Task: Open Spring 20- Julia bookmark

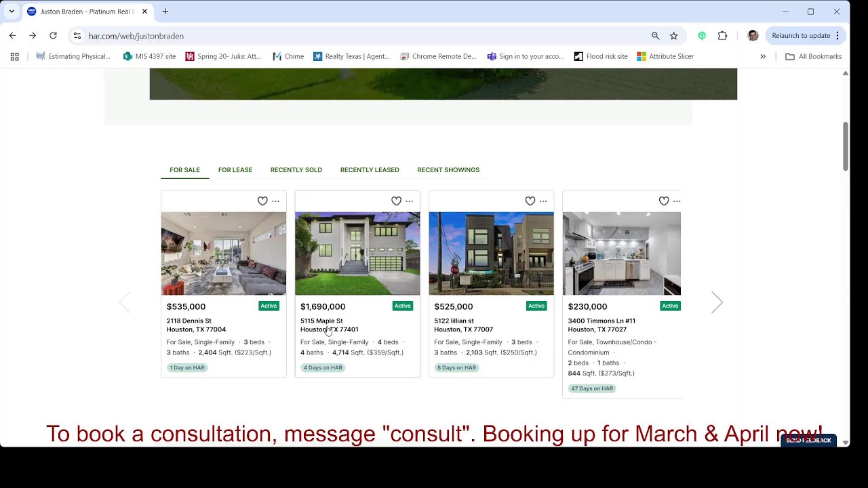Action: (x=224, y=57)
